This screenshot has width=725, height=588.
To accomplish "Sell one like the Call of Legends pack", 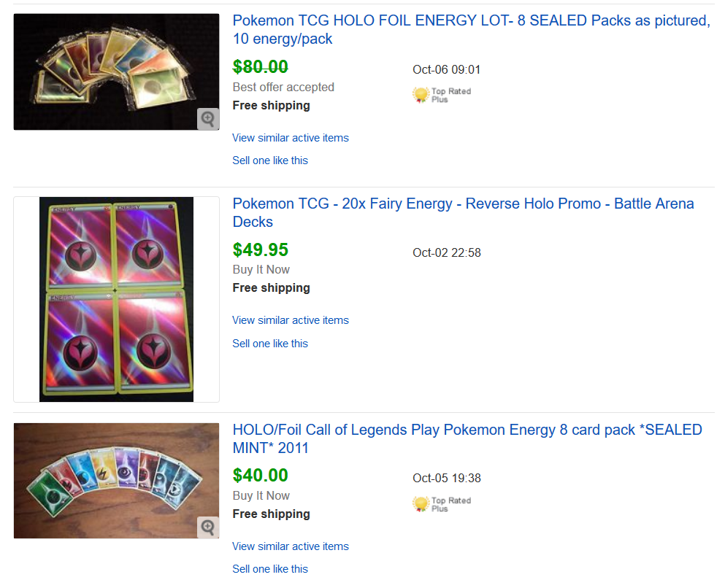I will click(x=270, y=569).
